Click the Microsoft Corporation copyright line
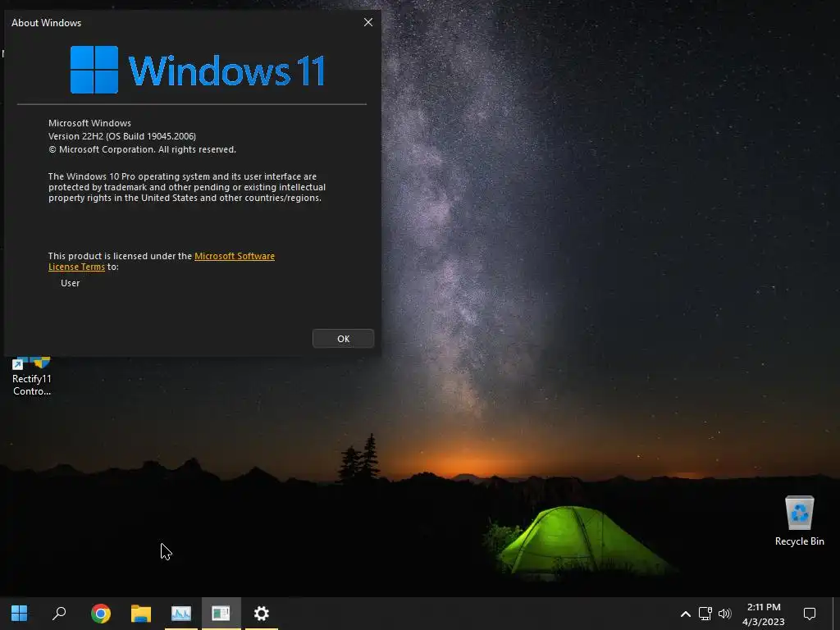The width and height of the screenshot is (840, 630). 142,149
